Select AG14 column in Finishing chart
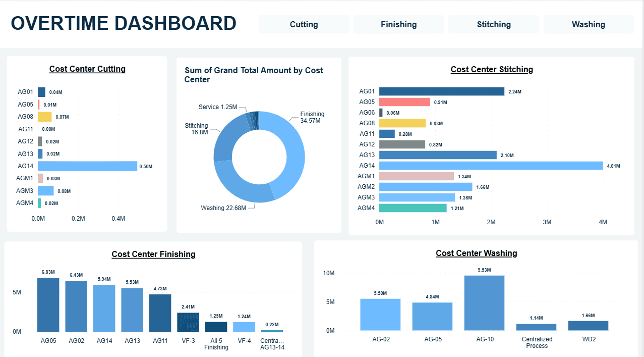The image size is (644, 357). click(x=104, y=308)
